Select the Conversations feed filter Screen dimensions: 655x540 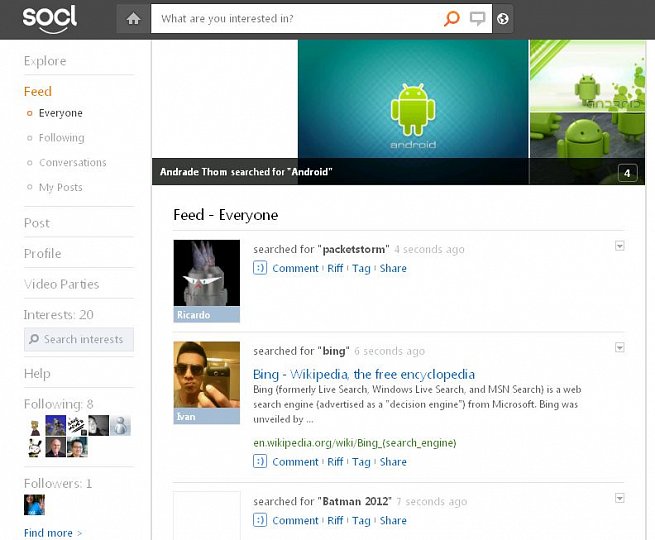coord(73,162)
